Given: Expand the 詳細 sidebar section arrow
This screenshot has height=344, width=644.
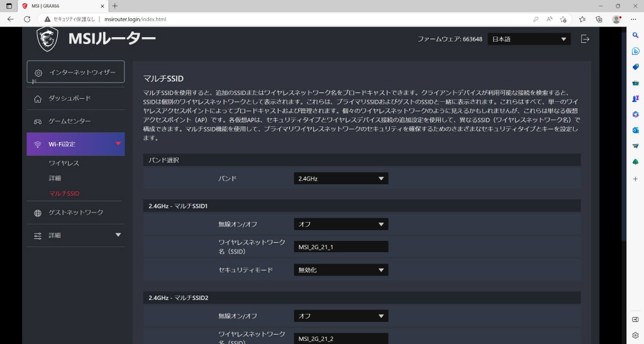Looking at the screenshot, I should click(x=118, y=235).
